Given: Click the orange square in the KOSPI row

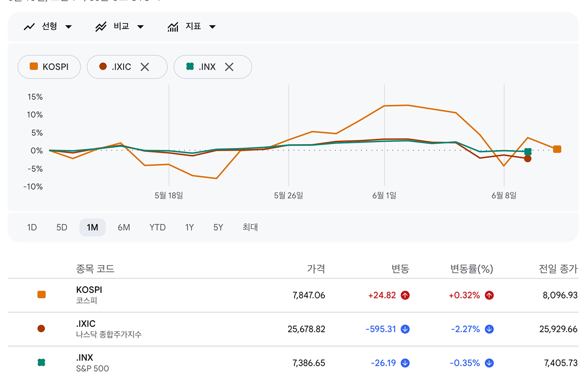Looking at the screenshot, I should click(42, 295).
